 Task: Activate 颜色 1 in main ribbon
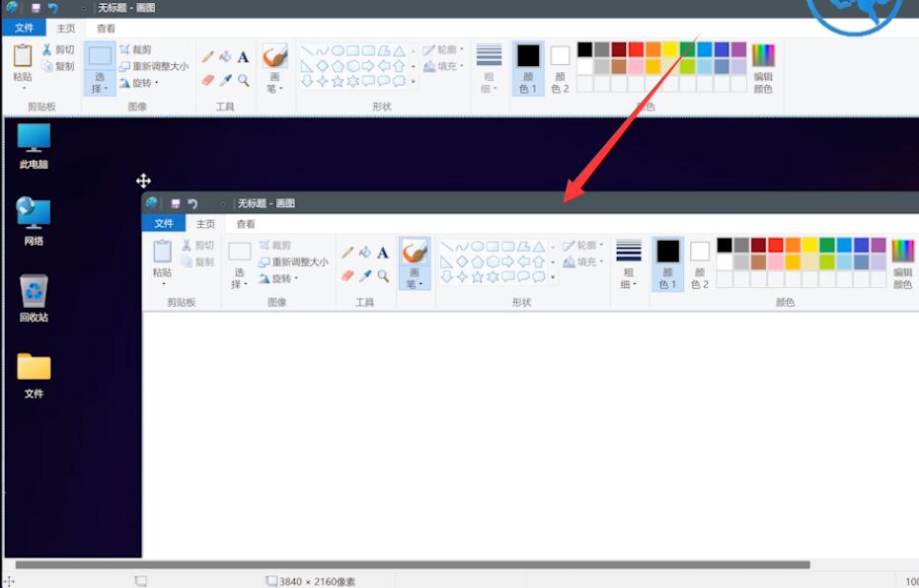point(528,68)
